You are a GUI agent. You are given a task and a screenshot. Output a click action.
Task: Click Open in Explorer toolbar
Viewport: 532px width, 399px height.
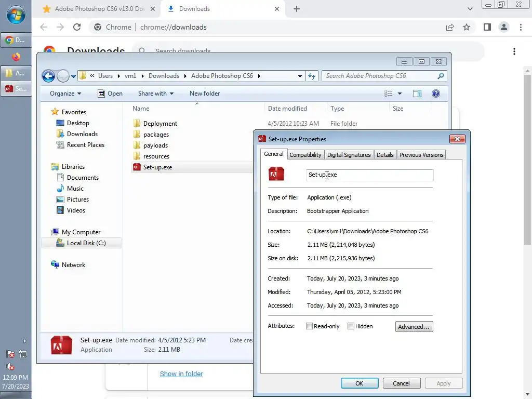click(110, 94)
